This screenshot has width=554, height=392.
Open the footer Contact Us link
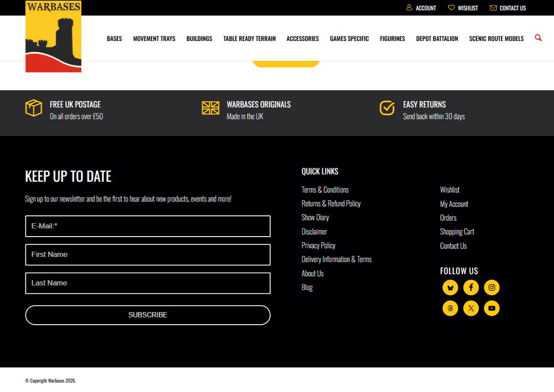click(453, 246)
